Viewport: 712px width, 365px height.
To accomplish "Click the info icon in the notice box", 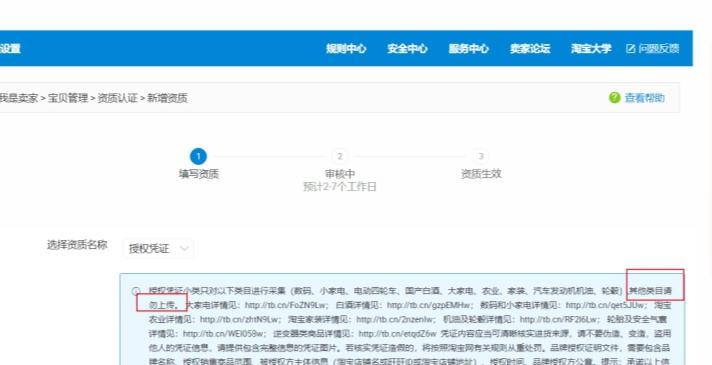I will (x=135, y=291).
